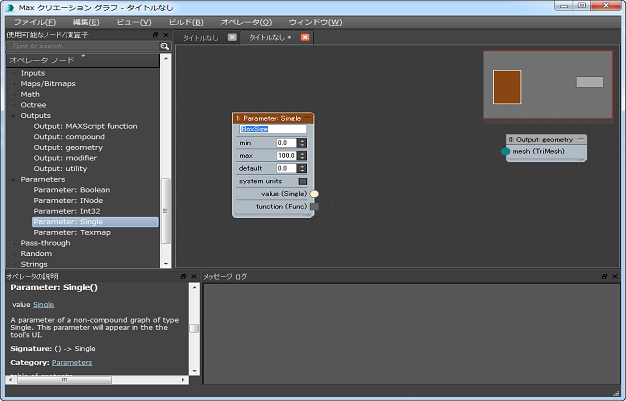The image size is (626, 401).
Task: Select Parameter: Boolean in node list
Action: (72, 189)
